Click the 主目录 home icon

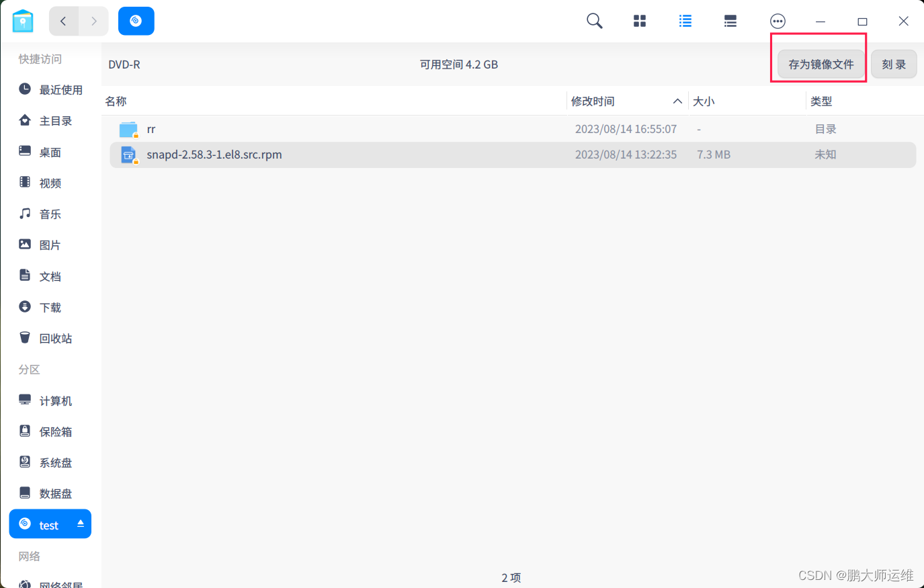[x=25, y=120]
